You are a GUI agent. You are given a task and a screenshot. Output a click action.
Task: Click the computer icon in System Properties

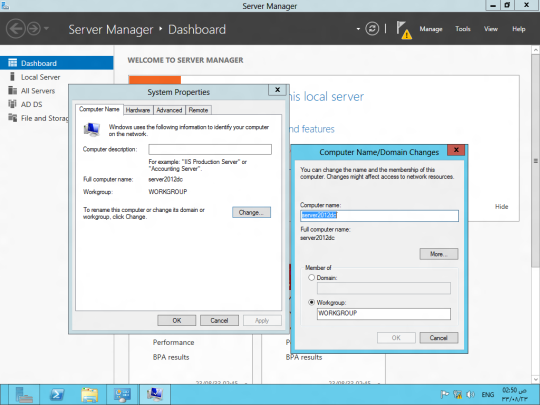point(92,130)
